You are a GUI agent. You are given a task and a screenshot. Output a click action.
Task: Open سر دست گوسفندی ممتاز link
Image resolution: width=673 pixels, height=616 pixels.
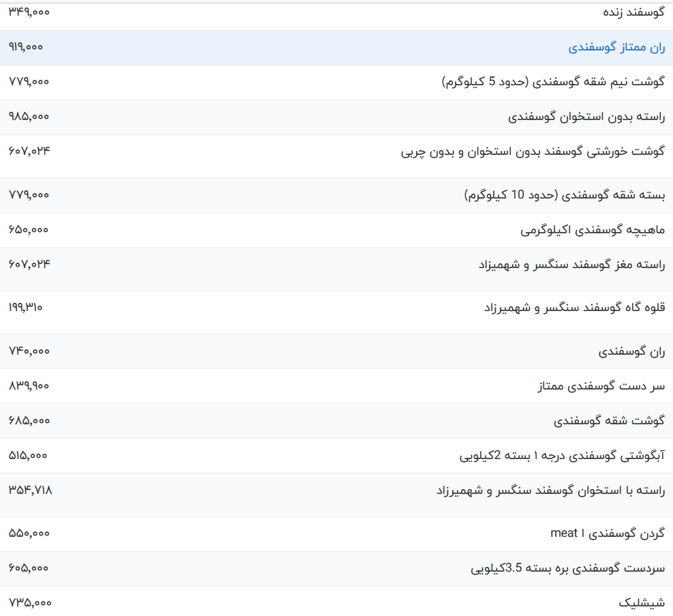click(x=601, y=386)
